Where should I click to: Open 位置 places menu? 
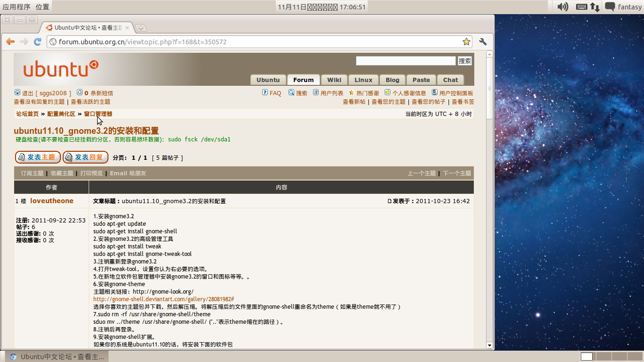pos(42,7)
